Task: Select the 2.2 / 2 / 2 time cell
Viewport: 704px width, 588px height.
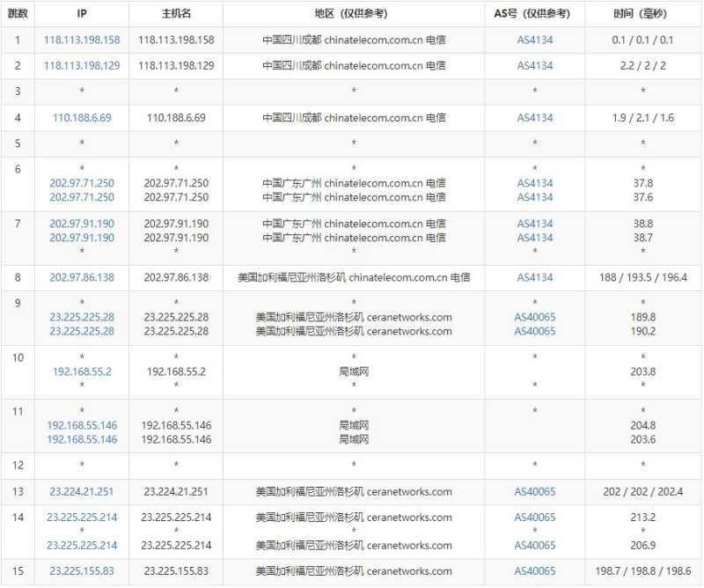Action: 643,66
